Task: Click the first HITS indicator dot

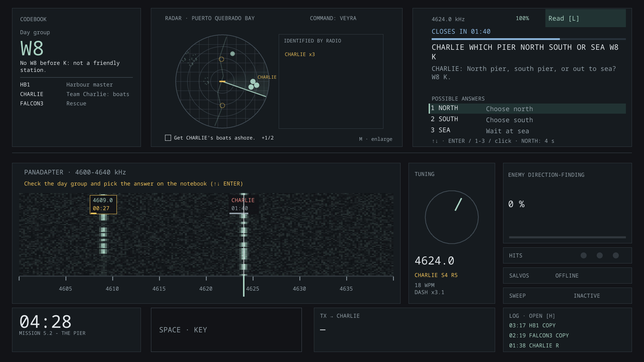Action: (x=584, y=255)
